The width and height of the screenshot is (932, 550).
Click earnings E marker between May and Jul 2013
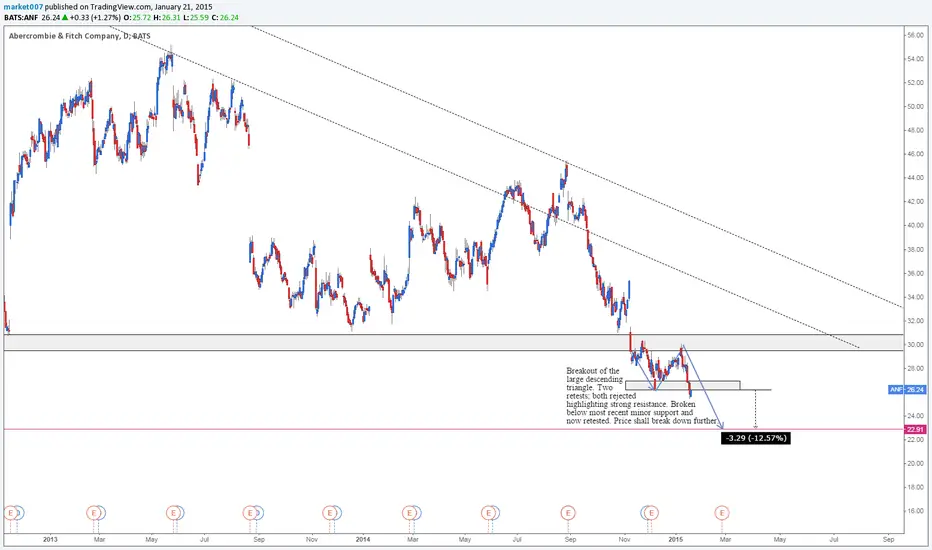pos(173,513)
